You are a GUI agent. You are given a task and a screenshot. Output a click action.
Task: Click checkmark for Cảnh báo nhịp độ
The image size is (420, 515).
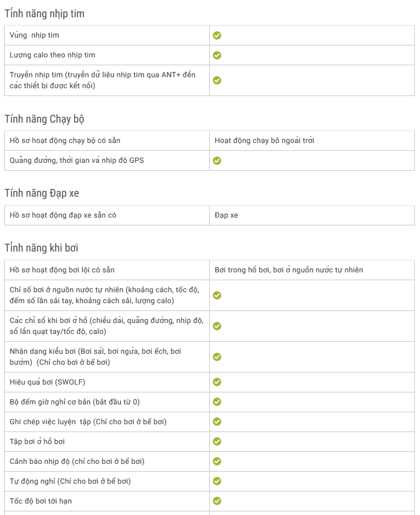pyautogui.click(x=217, y=461)
